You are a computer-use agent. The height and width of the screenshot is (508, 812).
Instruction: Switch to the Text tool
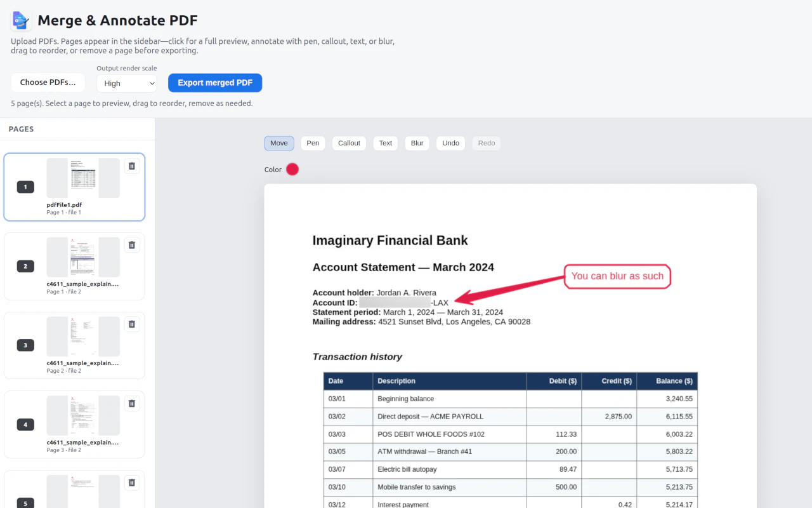[x=385, y=143]
